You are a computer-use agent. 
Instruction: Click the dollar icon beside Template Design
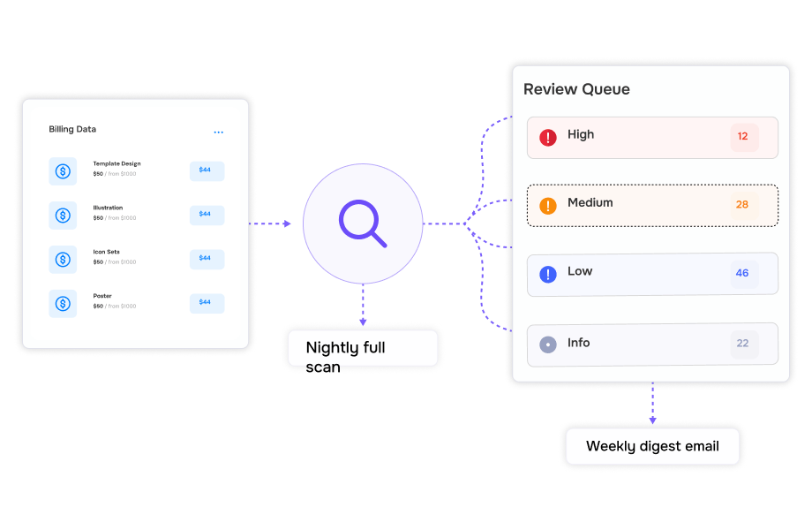tap(63, 171)
